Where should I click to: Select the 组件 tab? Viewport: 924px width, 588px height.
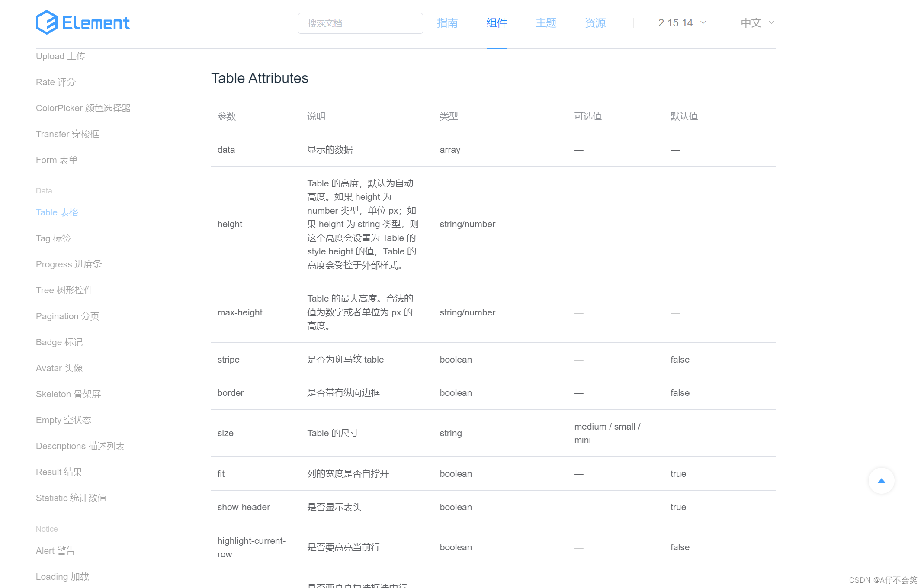(496, 23)
